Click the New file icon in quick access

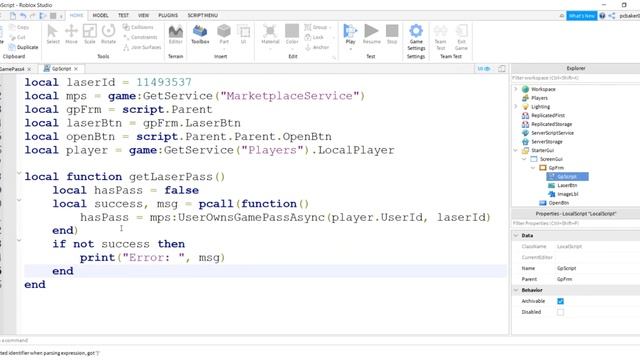pos(13,16)
